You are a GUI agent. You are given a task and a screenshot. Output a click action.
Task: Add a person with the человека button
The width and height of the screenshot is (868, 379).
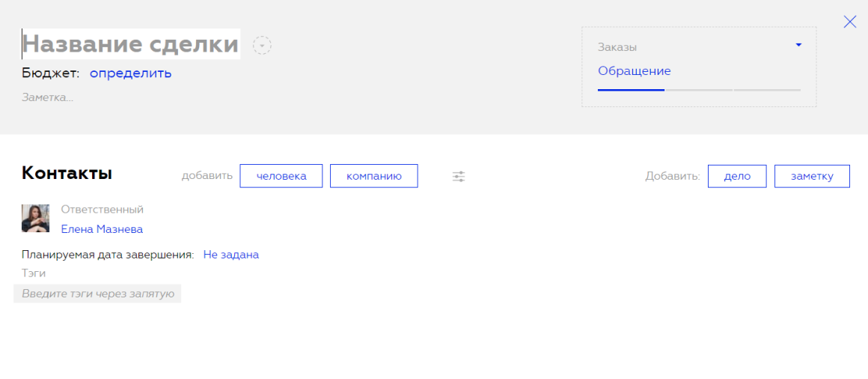coord(281,176)
